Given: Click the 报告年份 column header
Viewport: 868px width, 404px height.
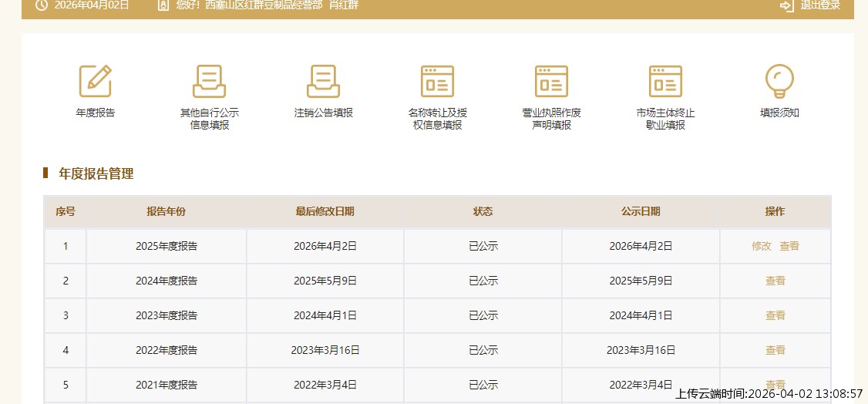Looking at the screenshot, I should 167,211.
